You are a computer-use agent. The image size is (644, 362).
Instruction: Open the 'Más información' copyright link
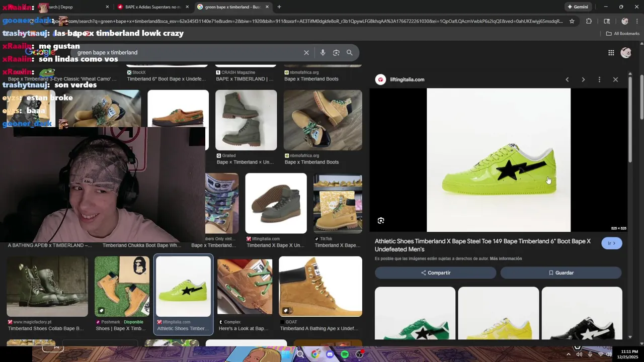[x=506, y=259]
